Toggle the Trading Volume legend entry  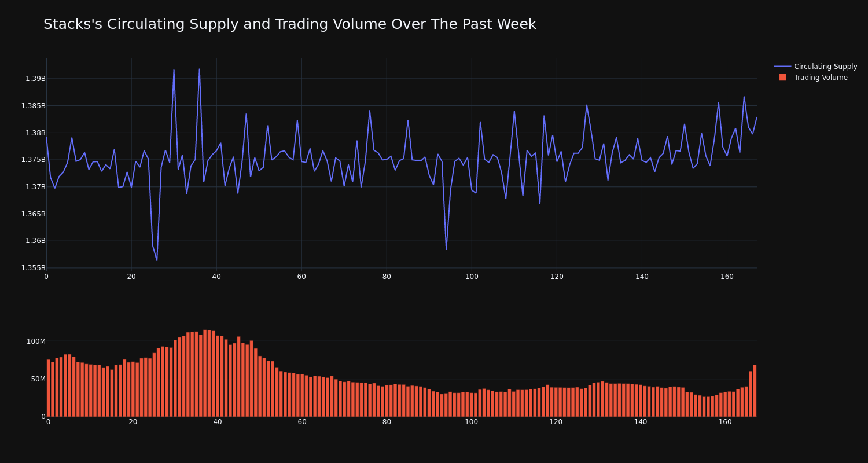(816, 78)
